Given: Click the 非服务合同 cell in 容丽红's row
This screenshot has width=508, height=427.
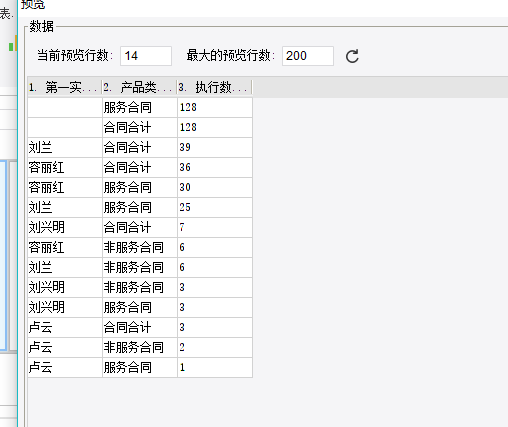Looking at the screenshot, I should click(140, 247).
